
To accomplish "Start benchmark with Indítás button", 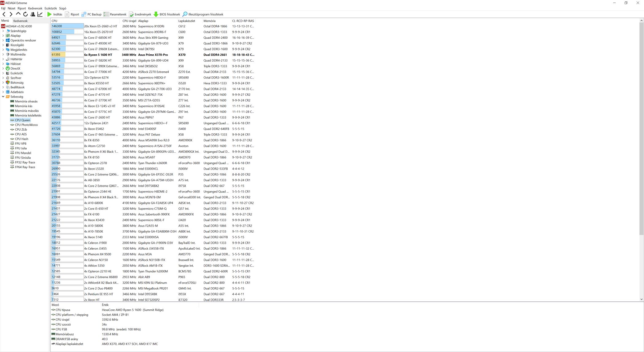I will click(x=55, y=14).
